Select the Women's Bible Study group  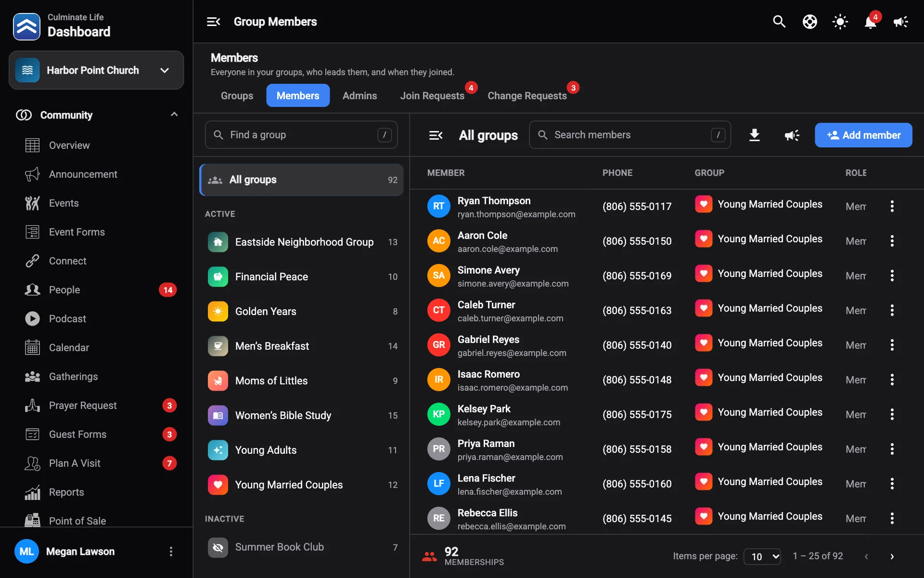[302, 415]
